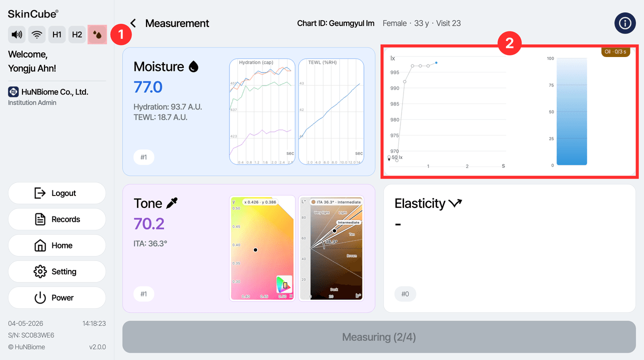
Task: Click the ITA: 36.3° value under Tone
Action: (x=150, y=244)
